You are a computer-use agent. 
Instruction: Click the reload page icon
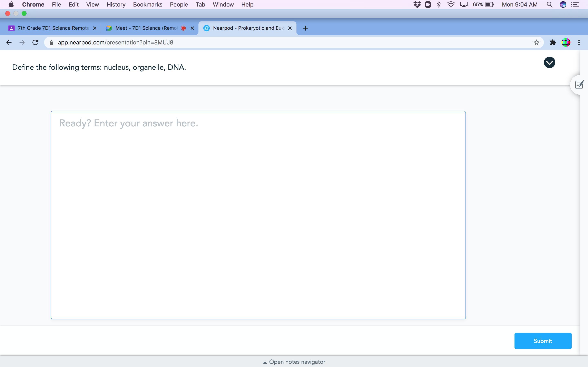click(x=35, y=42)
